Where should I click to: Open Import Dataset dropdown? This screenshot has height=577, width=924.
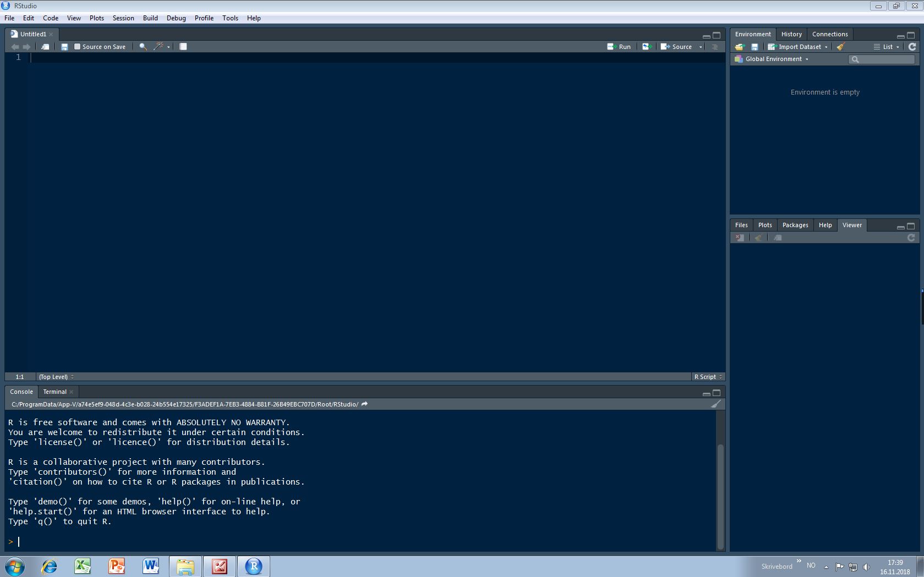click(797, 47)
